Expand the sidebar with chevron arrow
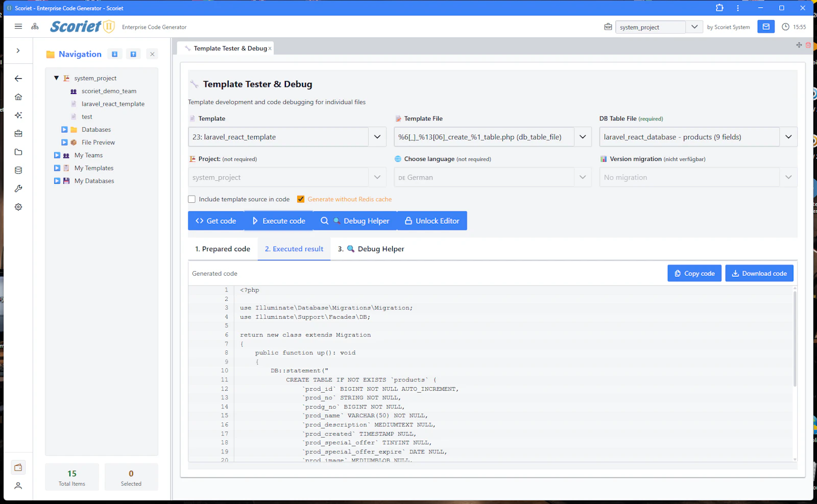This screenshot has height=504, width=817. tap(18, 51)
